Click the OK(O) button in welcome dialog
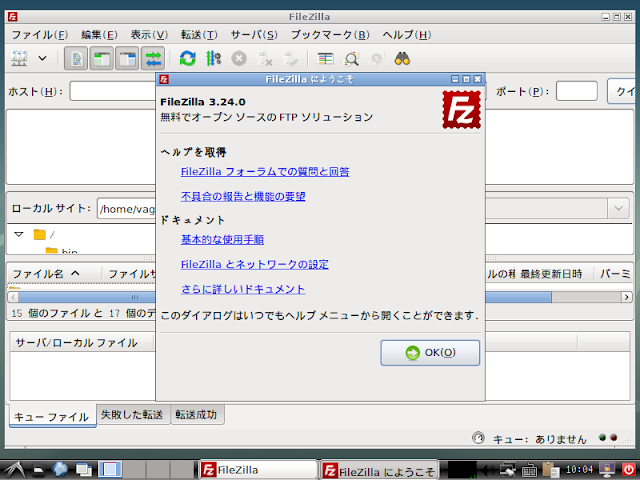This screenshot has width=640, height=480. [x=430, y=353]
